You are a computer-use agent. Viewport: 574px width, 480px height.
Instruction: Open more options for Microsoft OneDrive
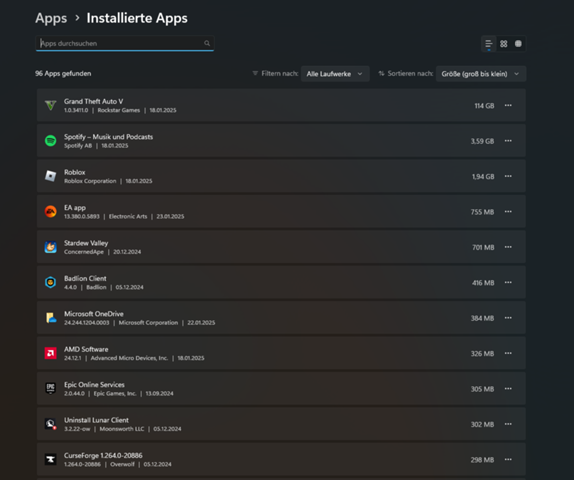point(508,318)
